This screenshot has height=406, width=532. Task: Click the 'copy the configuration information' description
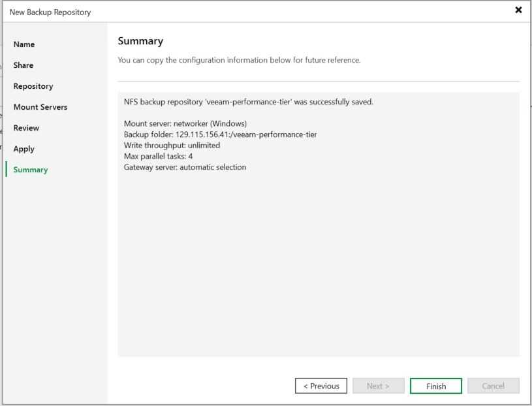pyautogui.click(x=239, y=60)
